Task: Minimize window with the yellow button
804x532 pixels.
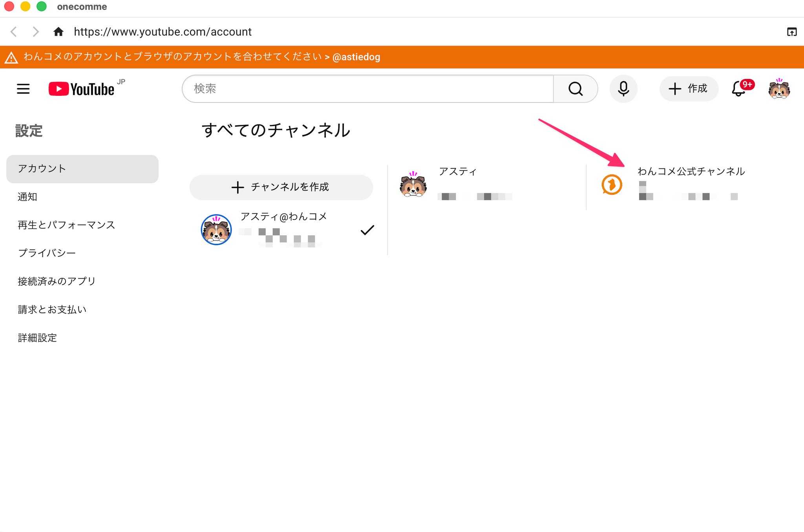Action: coord(25,7)
